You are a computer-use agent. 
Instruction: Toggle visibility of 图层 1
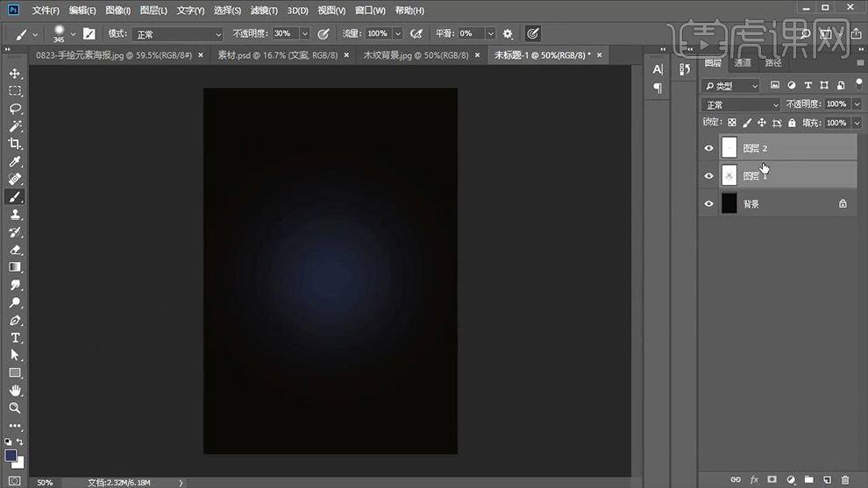click(708, 176)
